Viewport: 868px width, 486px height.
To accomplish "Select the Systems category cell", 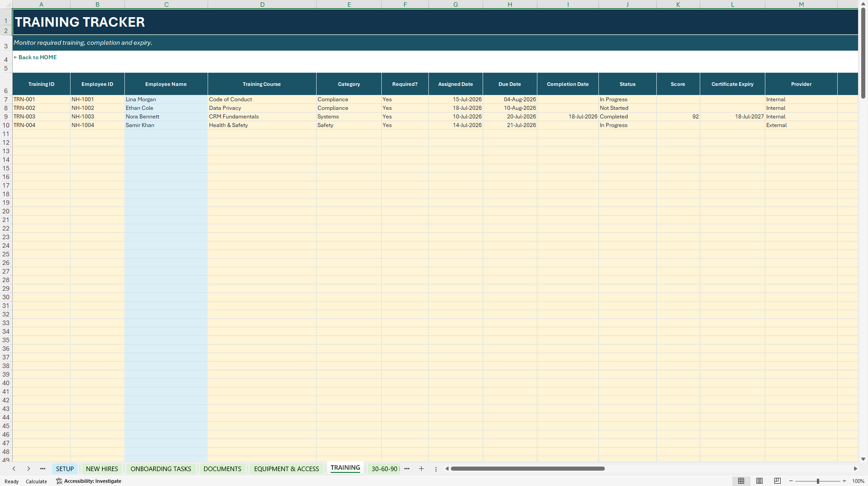I will tap(349, 117).
